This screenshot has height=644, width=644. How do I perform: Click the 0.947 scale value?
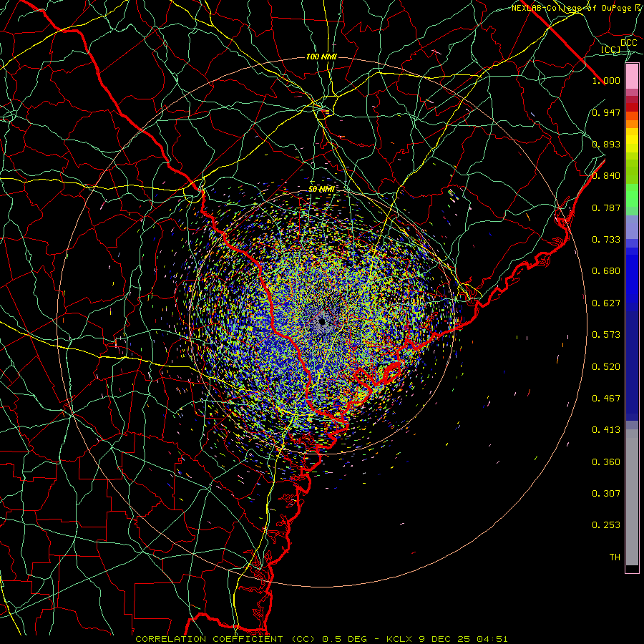coord(606,112)
